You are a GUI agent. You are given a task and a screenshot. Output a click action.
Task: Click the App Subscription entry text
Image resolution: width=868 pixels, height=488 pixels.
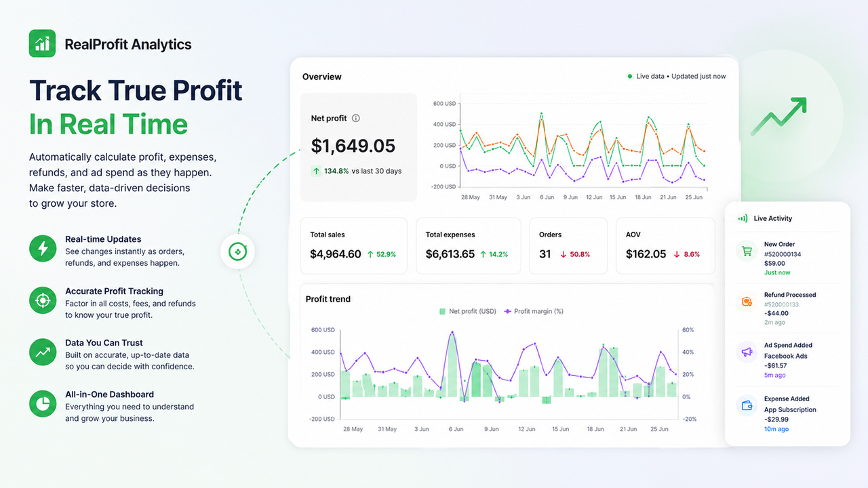tap(790, 409)
